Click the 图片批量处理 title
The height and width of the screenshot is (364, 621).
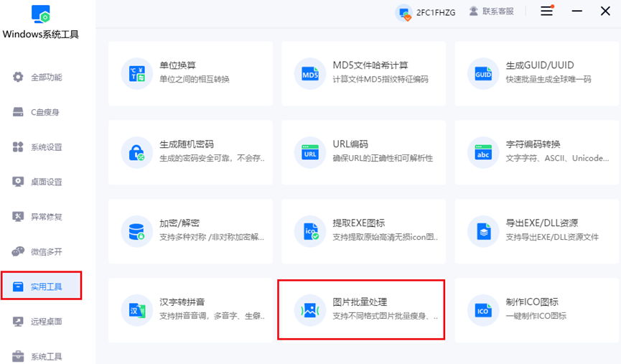point(360,302)
